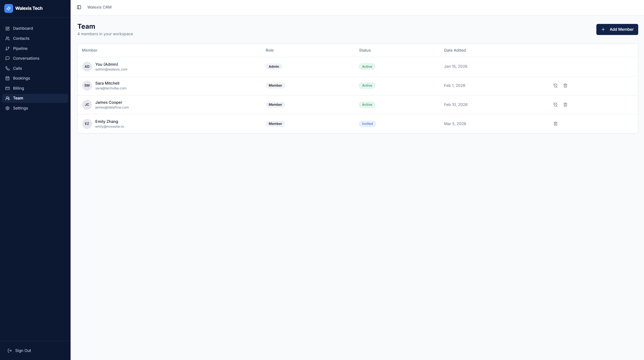Image resolution: width=644 pixels, height=360 pixels.
Task: Select the Dashboard icon in the sidebar
Action: coord(7,28)
